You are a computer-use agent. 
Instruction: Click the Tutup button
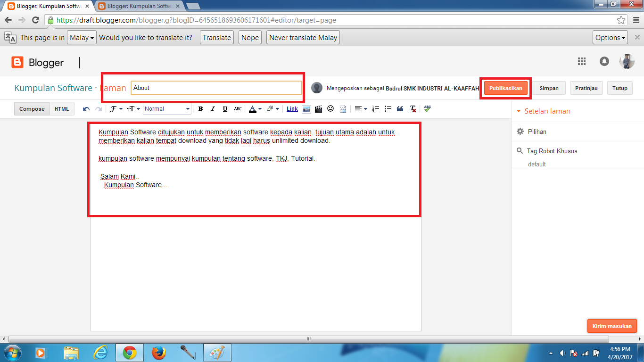(x=620, y=88)
